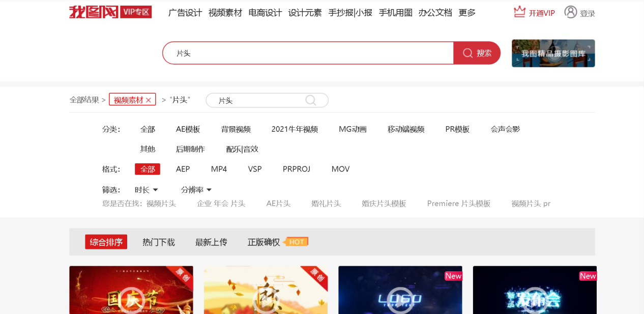Select the MOV format filter
Screen dimensions: 644x314
pos(340,168)
